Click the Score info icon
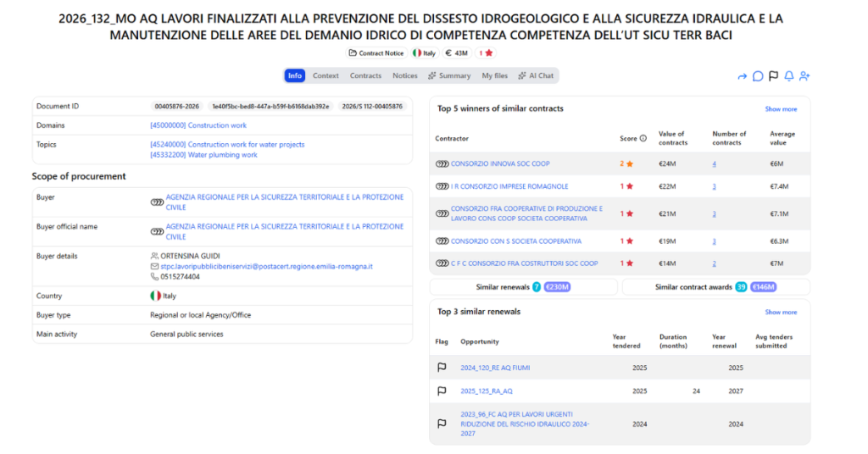 [643, 138]
